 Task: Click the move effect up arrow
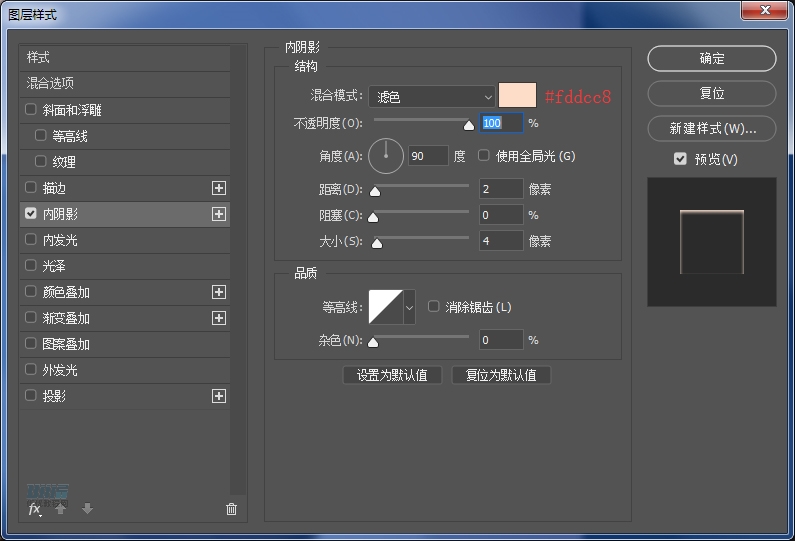[61, 509]
